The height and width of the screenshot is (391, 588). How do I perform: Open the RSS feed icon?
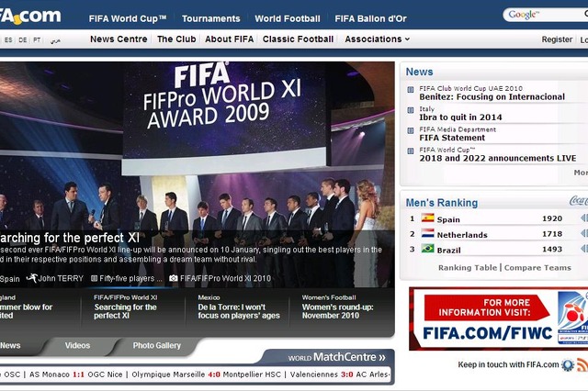tap(582, 364)
